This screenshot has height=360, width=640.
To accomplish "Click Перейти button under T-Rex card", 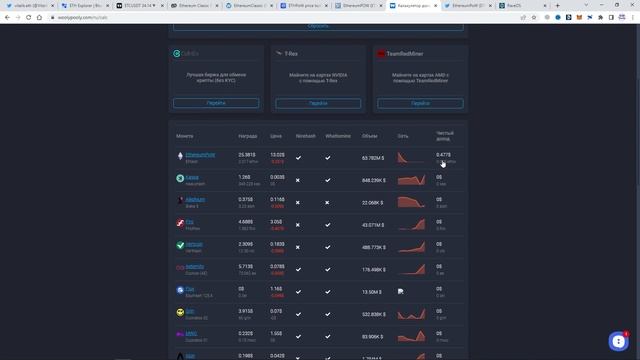I will click(x=318, y=103).
